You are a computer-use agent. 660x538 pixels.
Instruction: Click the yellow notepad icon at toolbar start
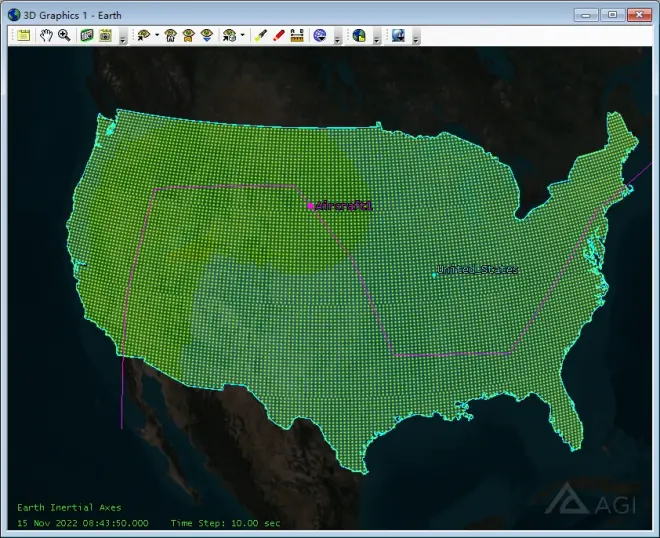click(x=23, y=35)
